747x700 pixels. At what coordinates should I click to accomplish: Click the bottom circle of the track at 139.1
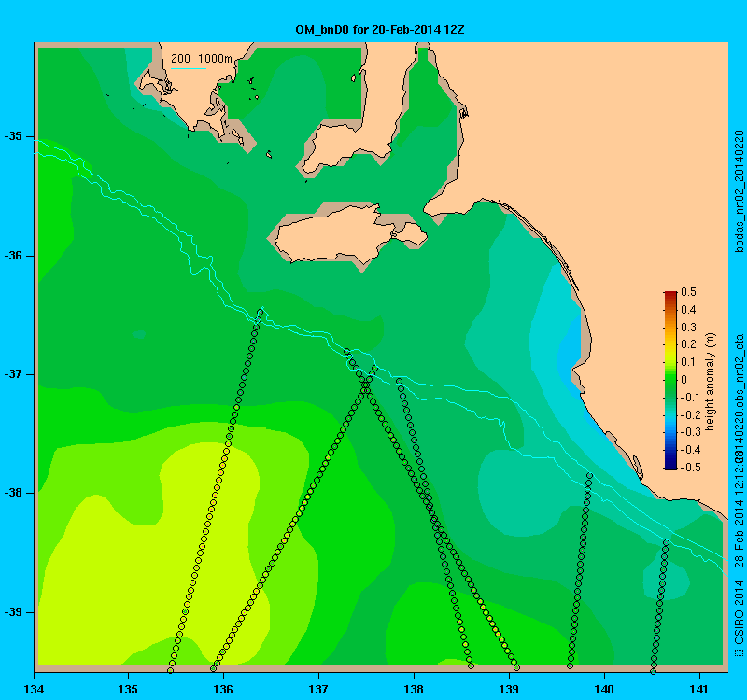(x=517, y=667)
